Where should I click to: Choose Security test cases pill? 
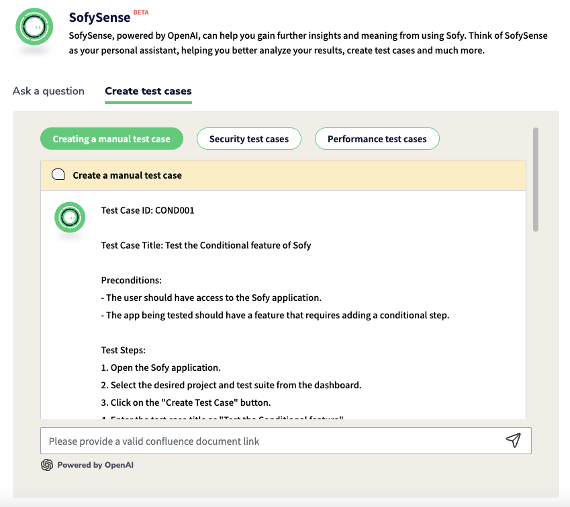click(x=249, y=139)
